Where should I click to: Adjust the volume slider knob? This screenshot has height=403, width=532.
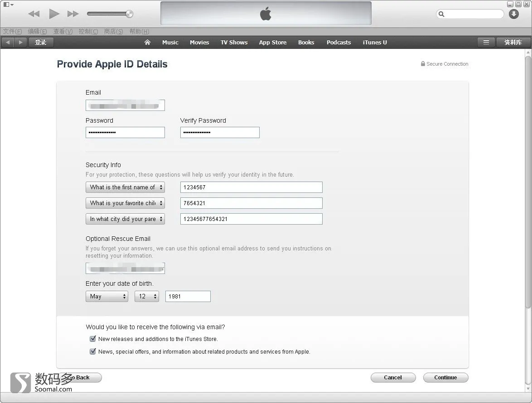pyautogui.click(x=129, y=14)
